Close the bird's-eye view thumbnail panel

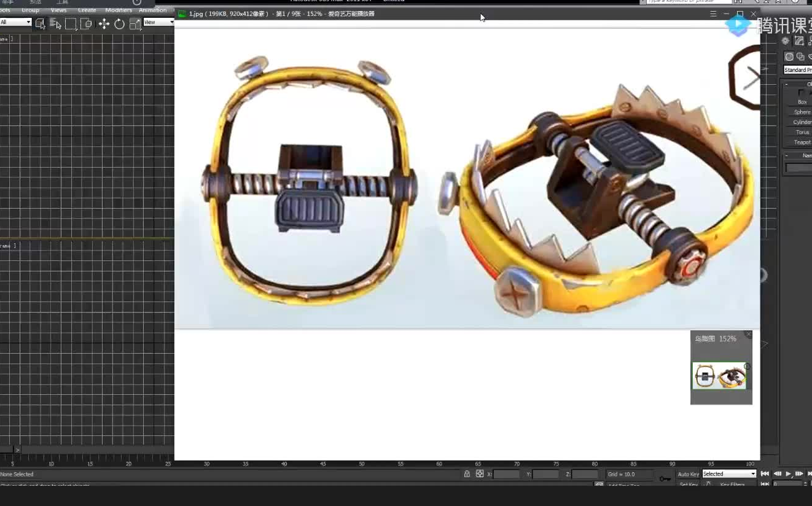click(x=748, y=335)
